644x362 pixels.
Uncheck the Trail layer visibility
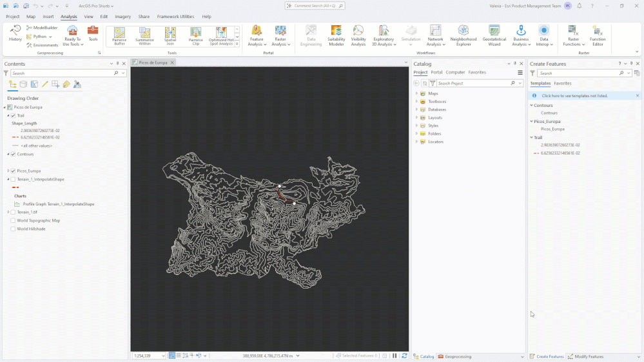(x=13, y=116)
